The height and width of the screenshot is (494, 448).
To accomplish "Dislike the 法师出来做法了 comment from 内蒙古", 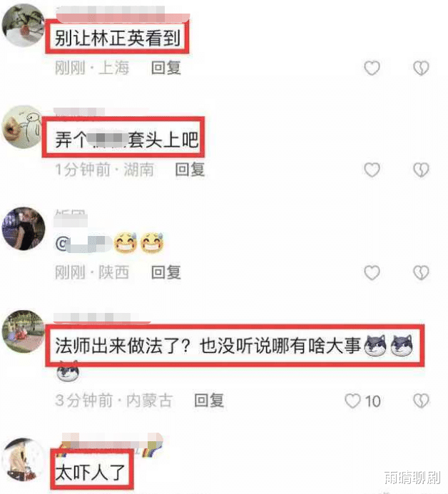I will tap(421, 401).
